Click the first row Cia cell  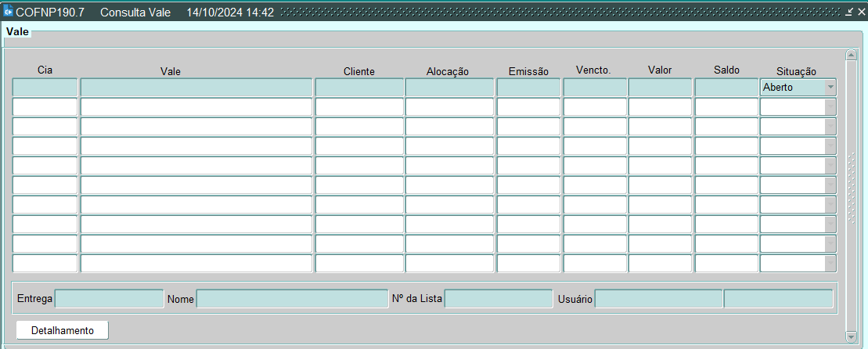[x=45, y=88]
